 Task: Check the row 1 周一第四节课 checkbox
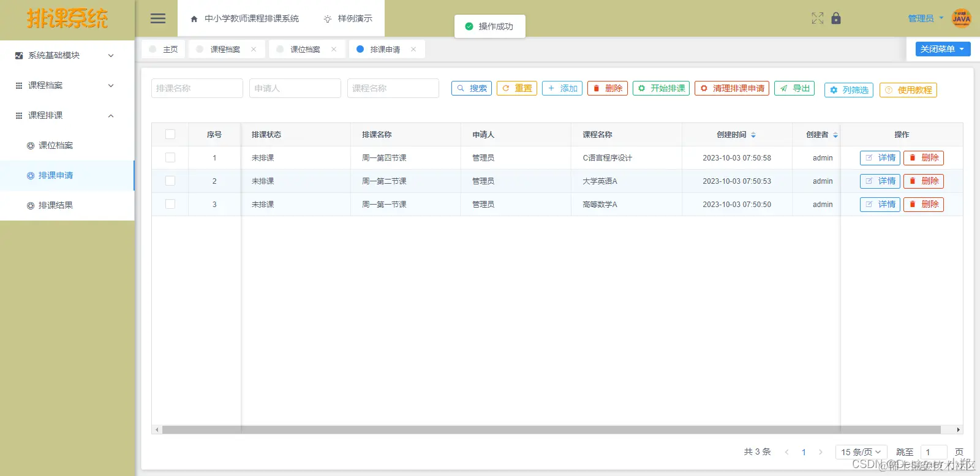pos(170,158)
